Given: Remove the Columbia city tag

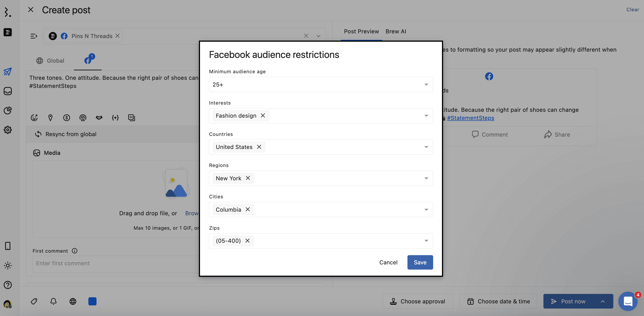Looking at the screenshot, I should tap(248, 209).
